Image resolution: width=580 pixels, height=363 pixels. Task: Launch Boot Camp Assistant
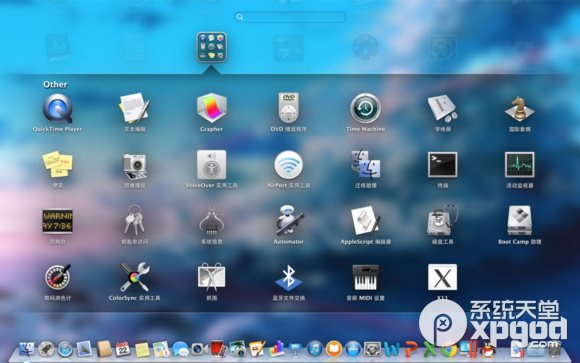tap(519, 221)
